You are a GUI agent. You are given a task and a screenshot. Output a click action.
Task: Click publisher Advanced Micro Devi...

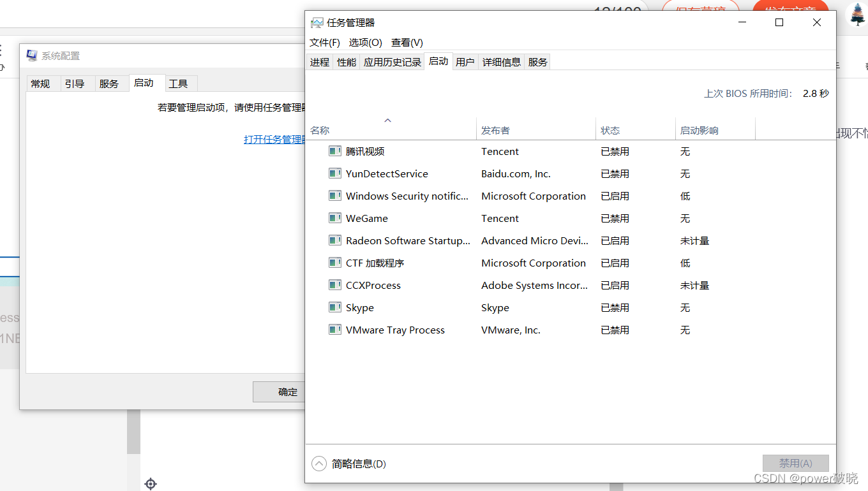pyautogui.click(x=535, y=240)
